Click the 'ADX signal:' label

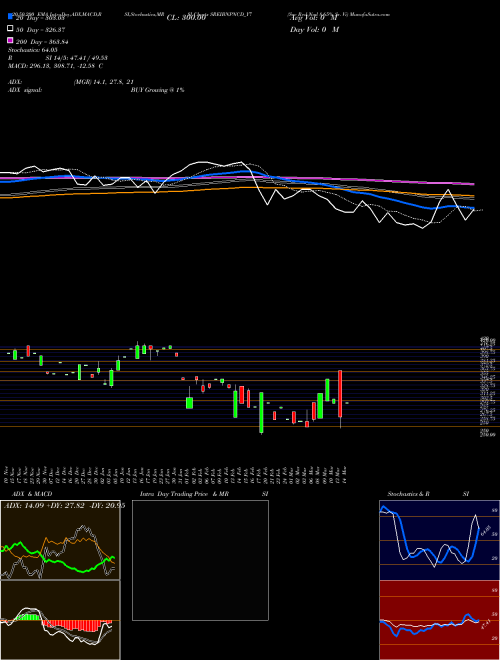click(25, 90)
